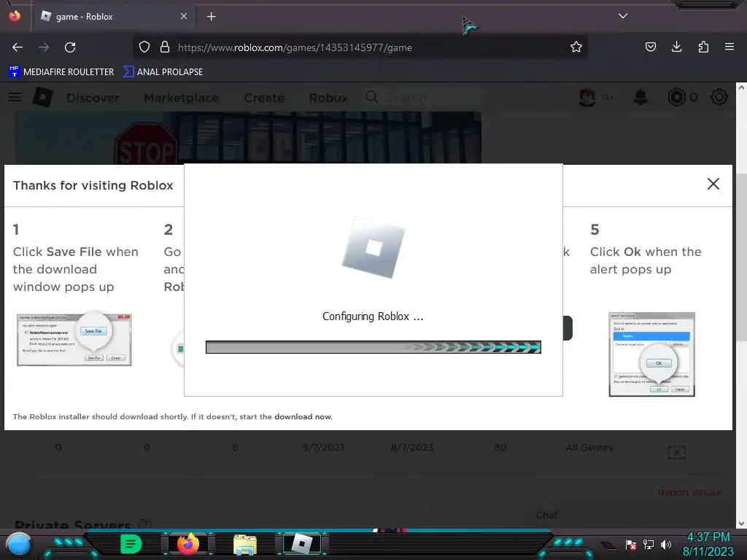Close the Thanks for visiting Roblox dialog
The image size is (747, 560).
click(x=713, y=184)
